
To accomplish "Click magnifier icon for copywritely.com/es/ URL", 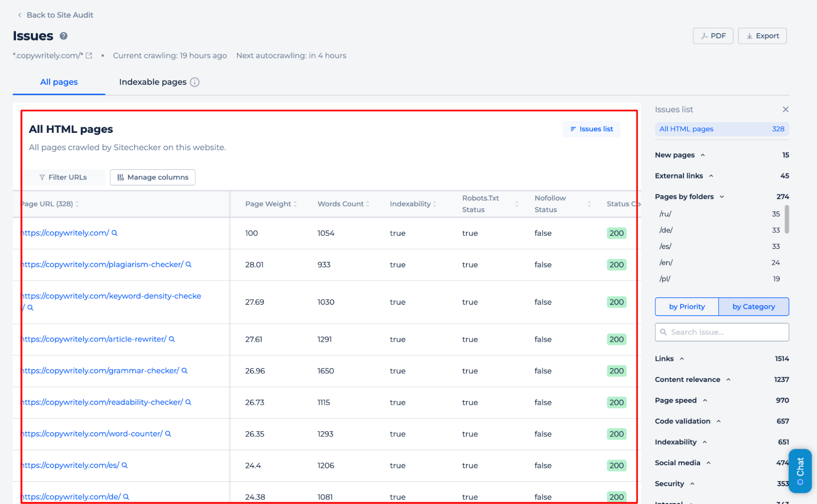I will click(125, 465).
